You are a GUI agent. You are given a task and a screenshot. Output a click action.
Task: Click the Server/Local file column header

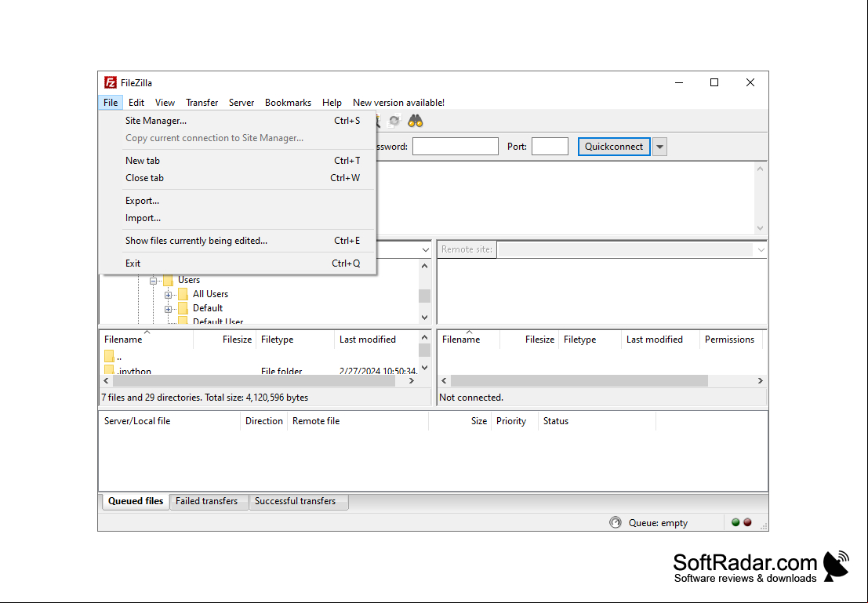170,421
